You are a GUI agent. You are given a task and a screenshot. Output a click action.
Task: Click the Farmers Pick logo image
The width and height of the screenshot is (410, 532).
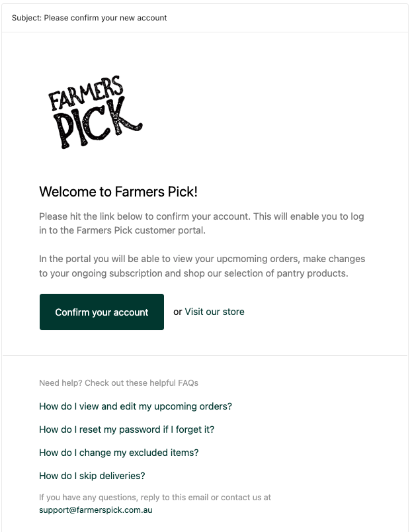(x=95, y=112)
